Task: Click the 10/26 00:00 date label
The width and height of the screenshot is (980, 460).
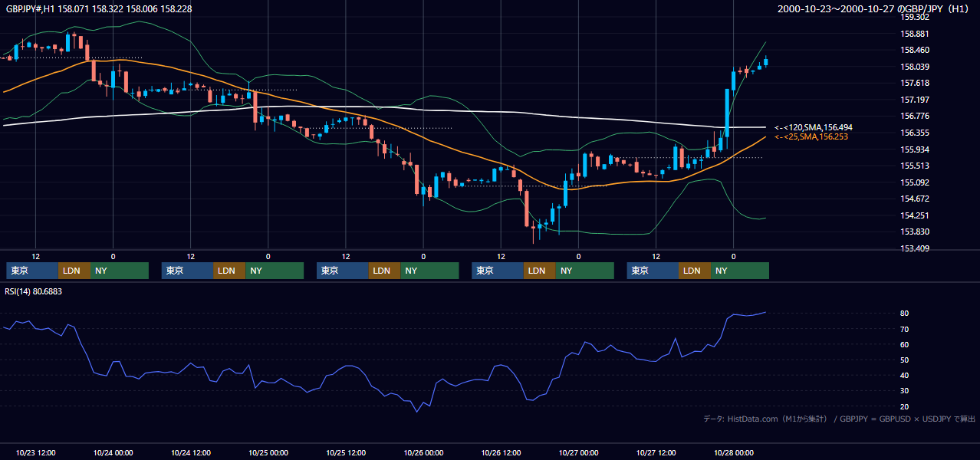Action: point(423,452)
